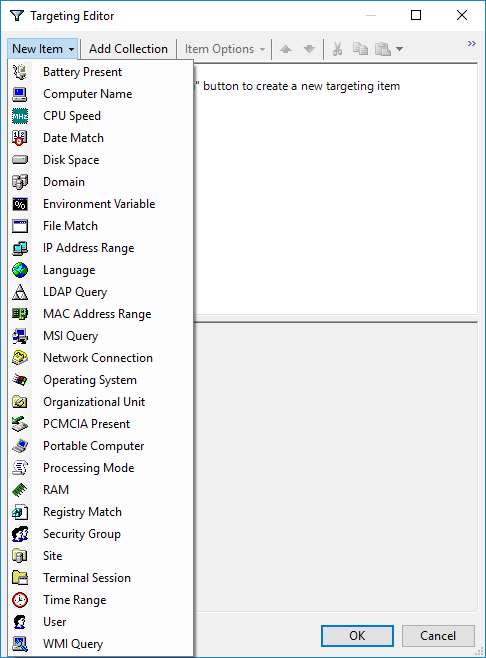Click the grayed Cut scissors icon
Image resolution: width=486 pixels, height=658 pixels.
click(337, 49)
